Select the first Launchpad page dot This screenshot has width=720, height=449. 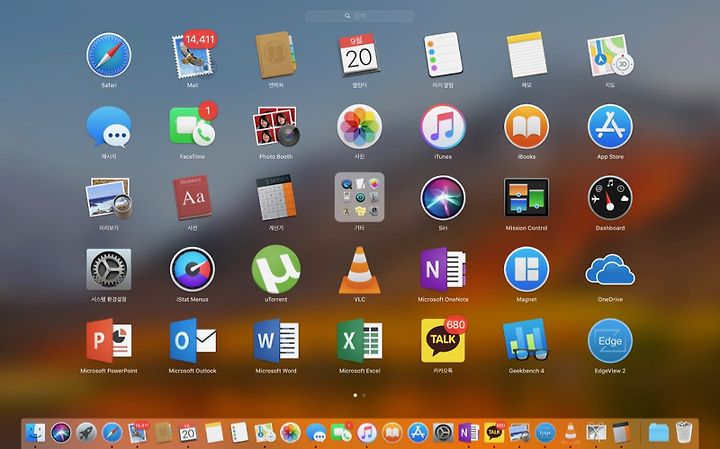pos(355,395)
